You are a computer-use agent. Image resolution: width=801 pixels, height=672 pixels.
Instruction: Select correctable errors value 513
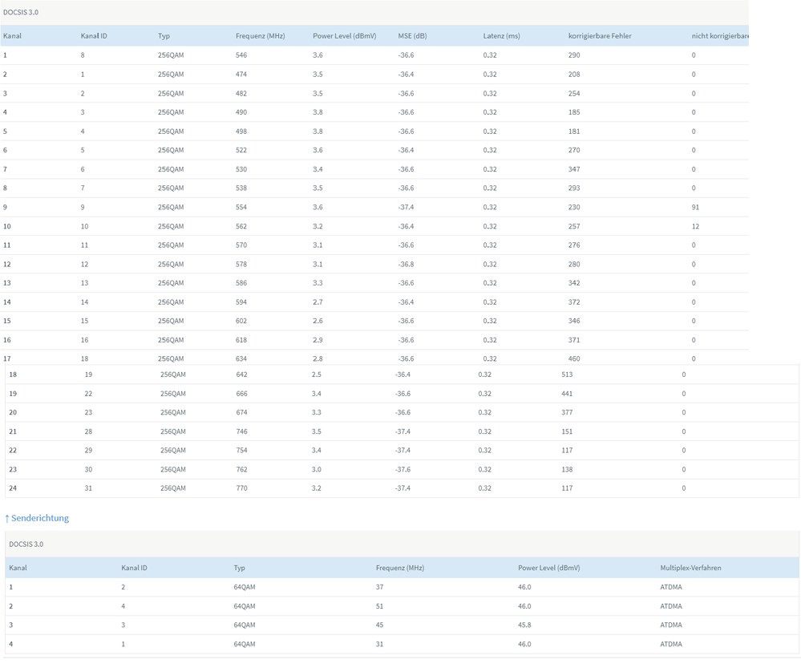(567, 374)
